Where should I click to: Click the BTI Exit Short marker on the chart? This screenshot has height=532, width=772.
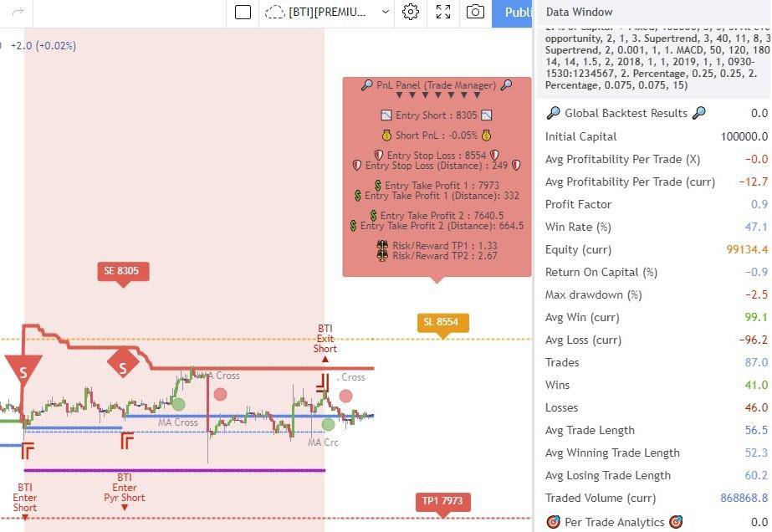[x=324, y=338]
